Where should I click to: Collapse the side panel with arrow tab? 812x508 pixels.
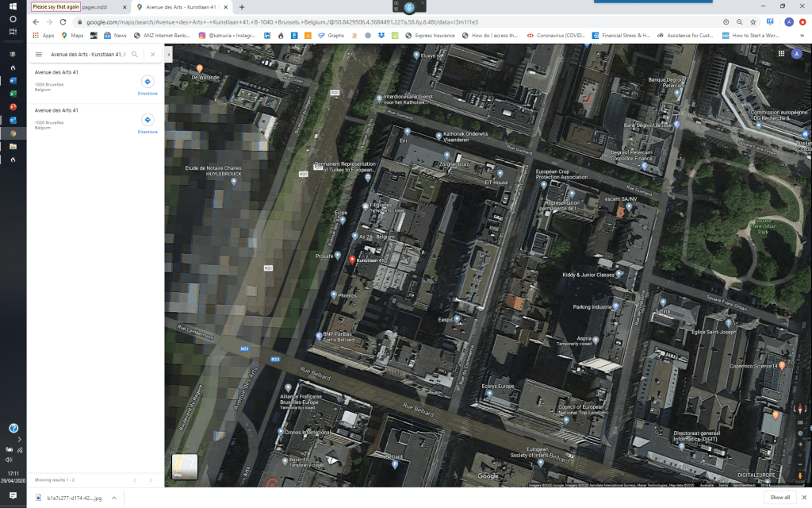point(168,54)
